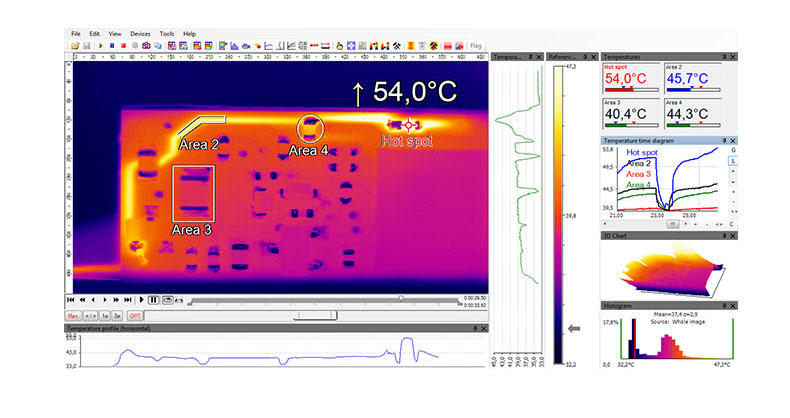
Task: Open the File menu
Action: pos(76,34)
